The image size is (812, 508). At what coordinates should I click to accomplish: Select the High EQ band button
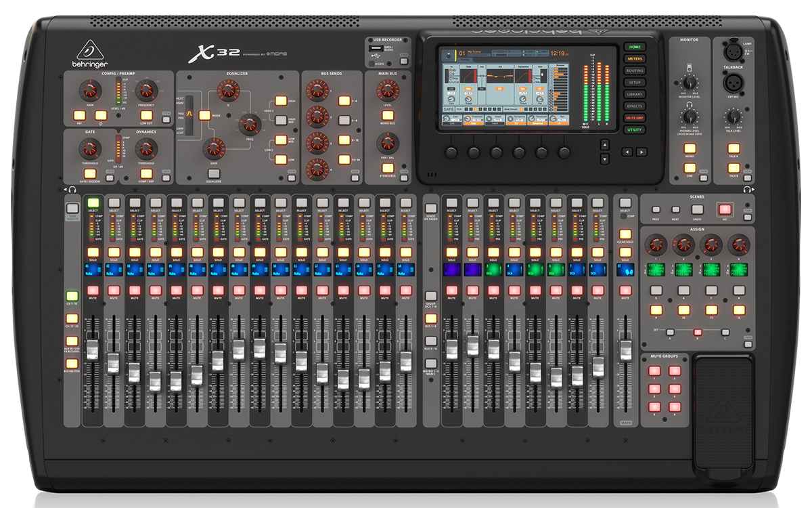[x=280, y=101]
